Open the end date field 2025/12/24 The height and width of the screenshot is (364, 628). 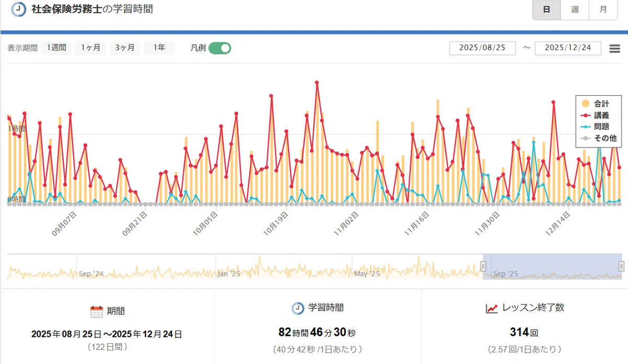568,48
